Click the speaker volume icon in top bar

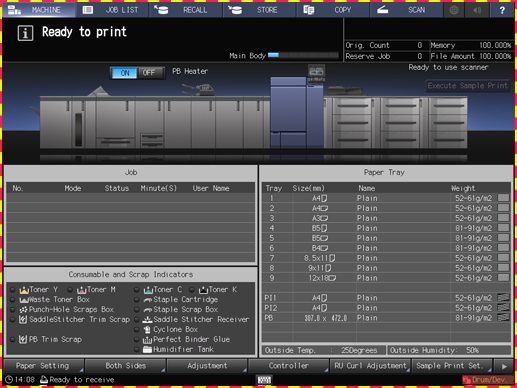[x=477, y=10]
